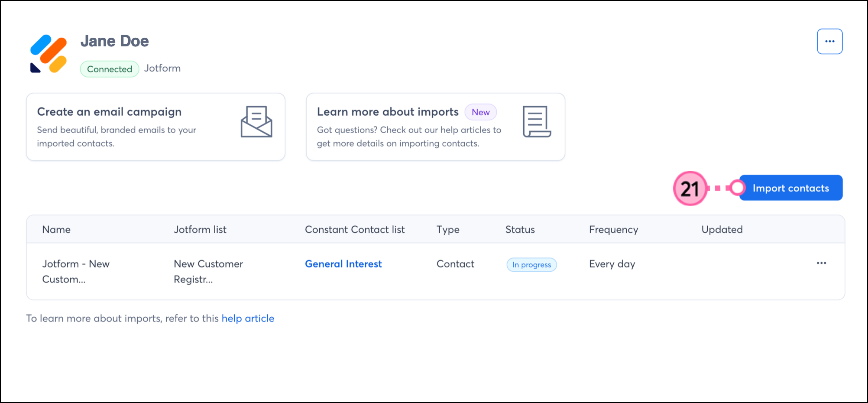Viewport: 868px width, 403px height.
Task: Click the Import contacts button
Action: (790, 188)
